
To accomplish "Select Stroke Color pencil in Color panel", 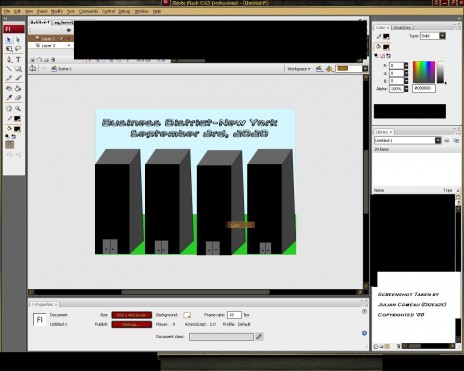I will pos(379,36).
